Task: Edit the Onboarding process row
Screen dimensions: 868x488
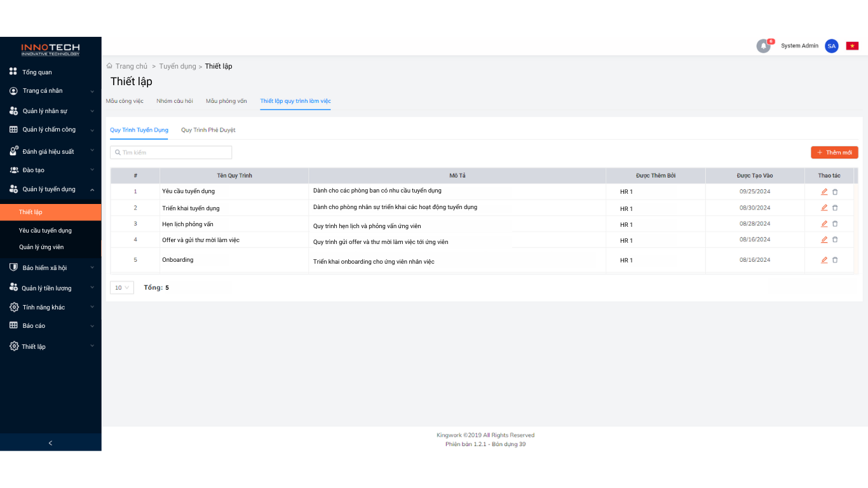Action: 824,260
